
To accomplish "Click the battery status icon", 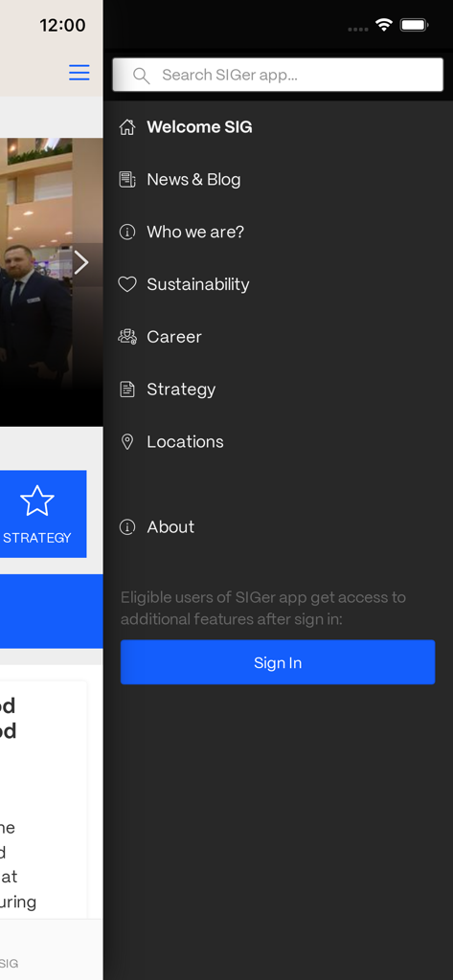I will [x=414, y=26].
